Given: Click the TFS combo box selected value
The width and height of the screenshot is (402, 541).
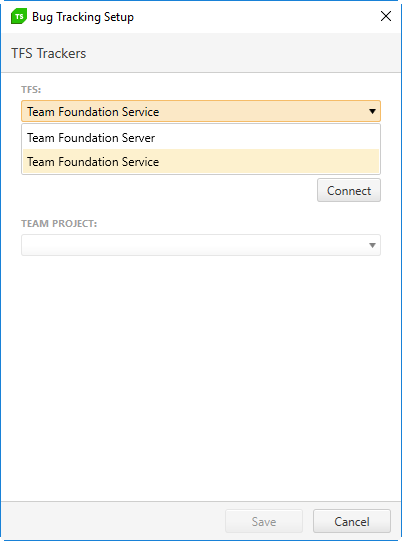Looking at the screenshot, I should point(93,111).
